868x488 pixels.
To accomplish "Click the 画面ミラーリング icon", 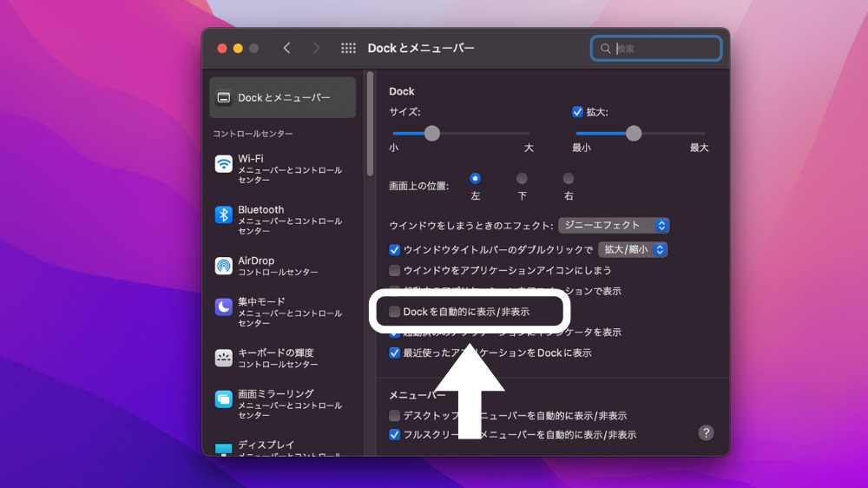I will tap(224, 399).
